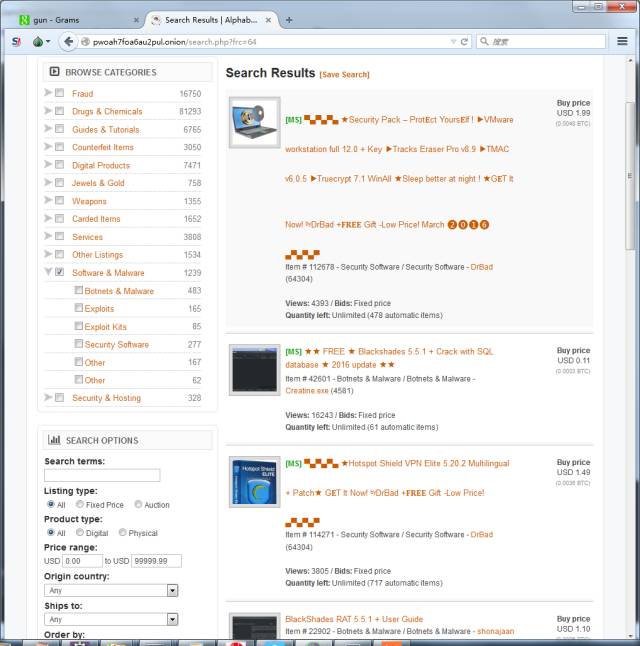Open the Hotspot Shield VPN Elite listing
This screenshot has width=640, height=646.
[x=397, y=478]
